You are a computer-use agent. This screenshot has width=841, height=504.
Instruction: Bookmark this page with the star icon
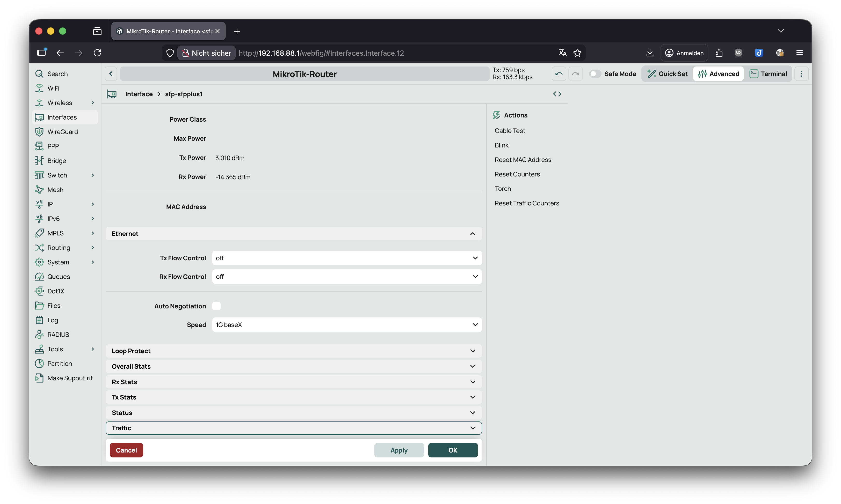[577, 53]
